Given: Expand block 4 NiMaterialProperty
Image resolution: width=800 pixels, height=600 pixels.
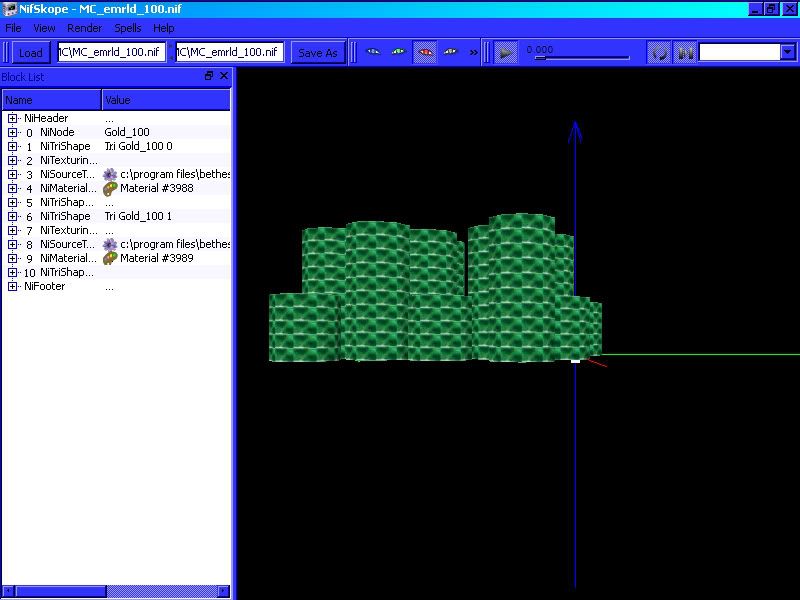Looking at the screenshot, I should pos(12,188).
